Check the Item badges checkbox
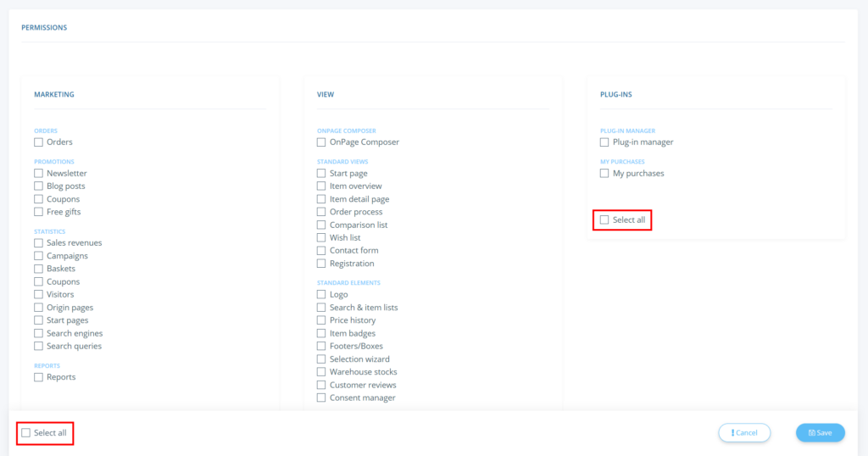Image resolution: width=868 pixels, height=456 pixels. pyautogui.click(x=321, y=333)
